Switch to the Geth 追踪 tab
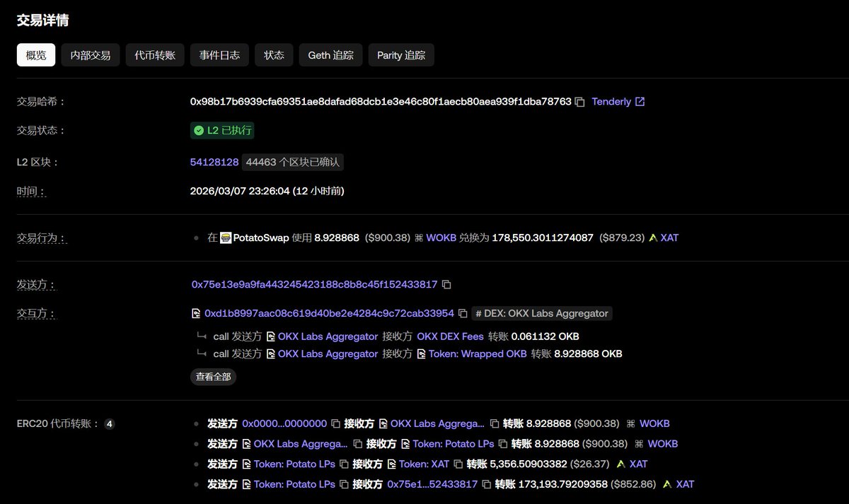Viewport: 849px width, 504px height. tap(330, 54)
